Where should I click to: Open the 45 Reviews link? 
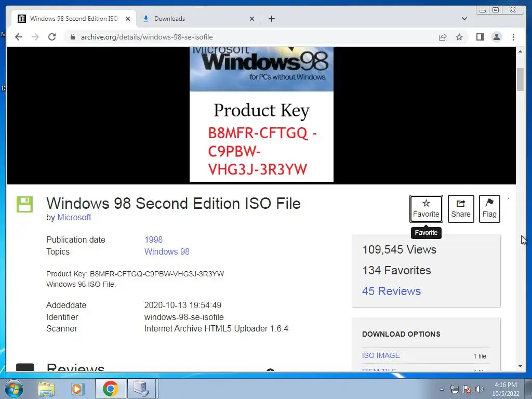click(x=391, y=291)
